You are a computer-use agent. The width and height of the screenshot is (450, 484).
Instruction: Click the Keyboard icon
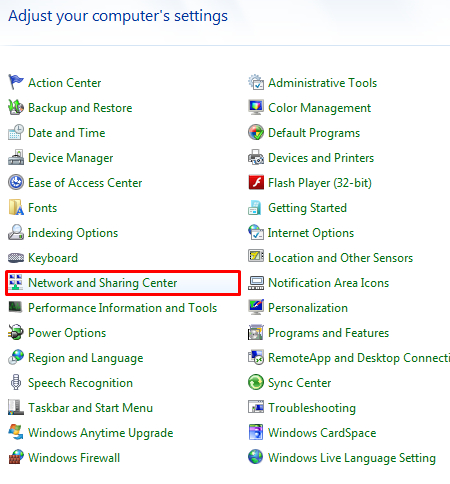pos(16,257)
